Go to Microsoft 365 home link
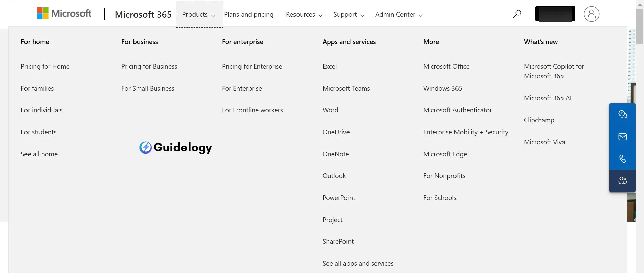Viewport: 644px width, 273px height. click(143, 14)
